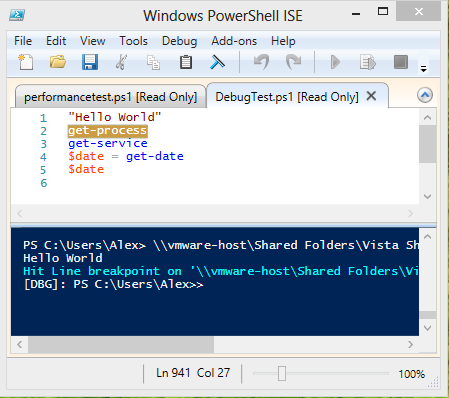Copy selection using toolbar icon
Image resolution: width=449 pixels, height=398 pixels.
153,62
